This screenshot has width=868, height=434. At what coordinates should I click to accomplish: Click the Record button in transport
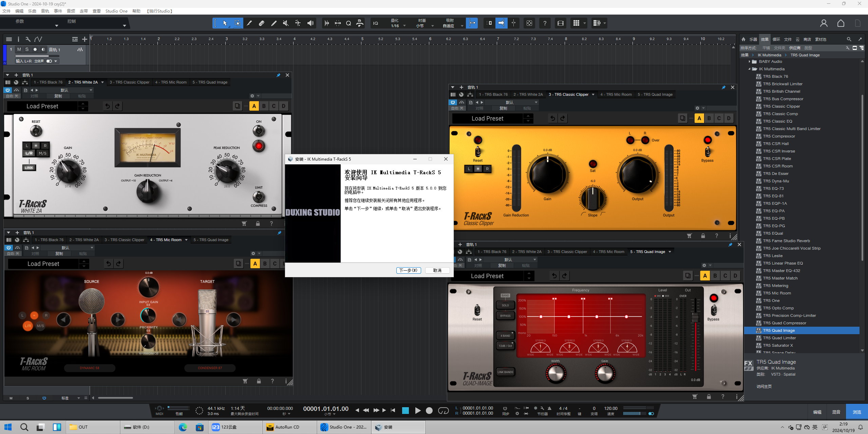[429, 411]
